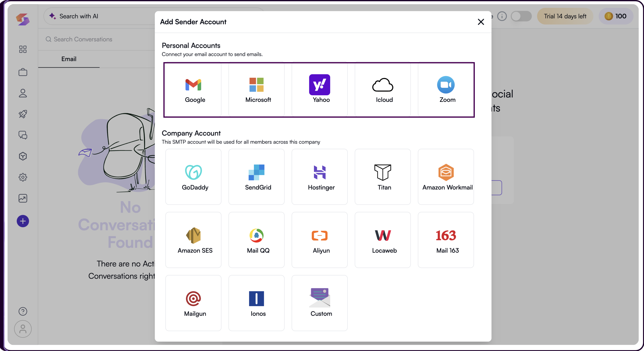Choose Amazon SES provider

click(x=193, y=240)
